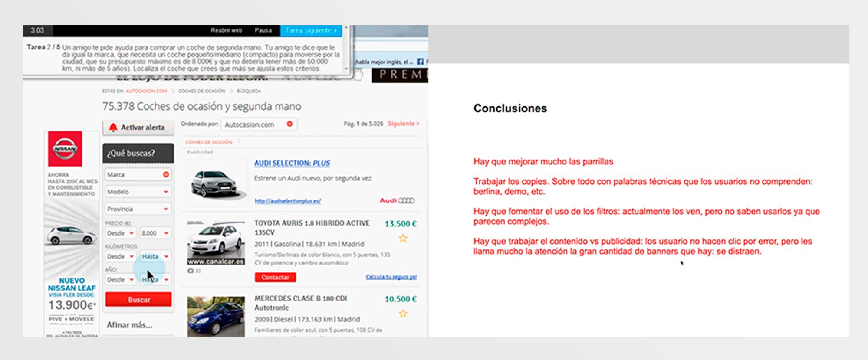
Task: Click the Activar alerta button
Action: (138, 127)
